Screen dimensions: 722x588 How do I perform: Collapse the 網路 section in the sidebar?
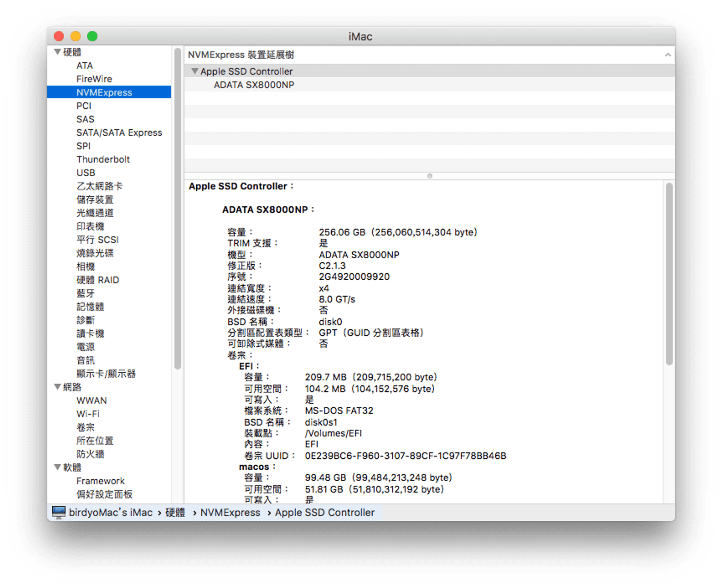pyautogui.click(x=57, y=387)
